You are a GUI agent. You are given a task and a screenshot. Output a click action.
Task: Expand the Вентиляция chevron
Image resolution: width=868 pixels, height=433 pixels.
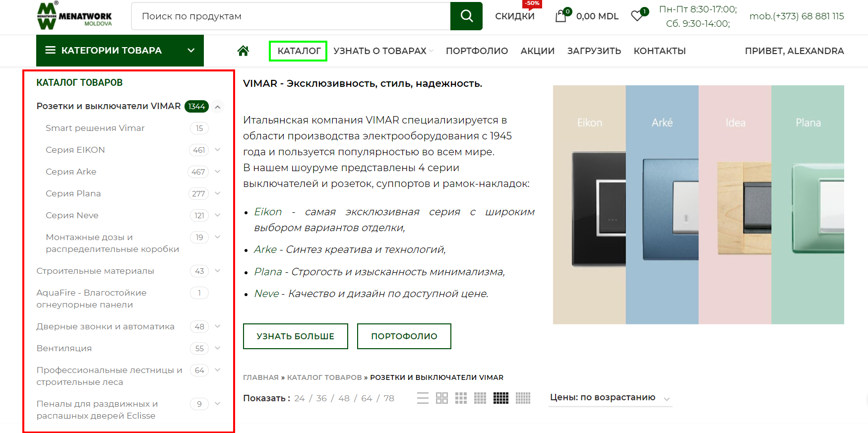217,348
